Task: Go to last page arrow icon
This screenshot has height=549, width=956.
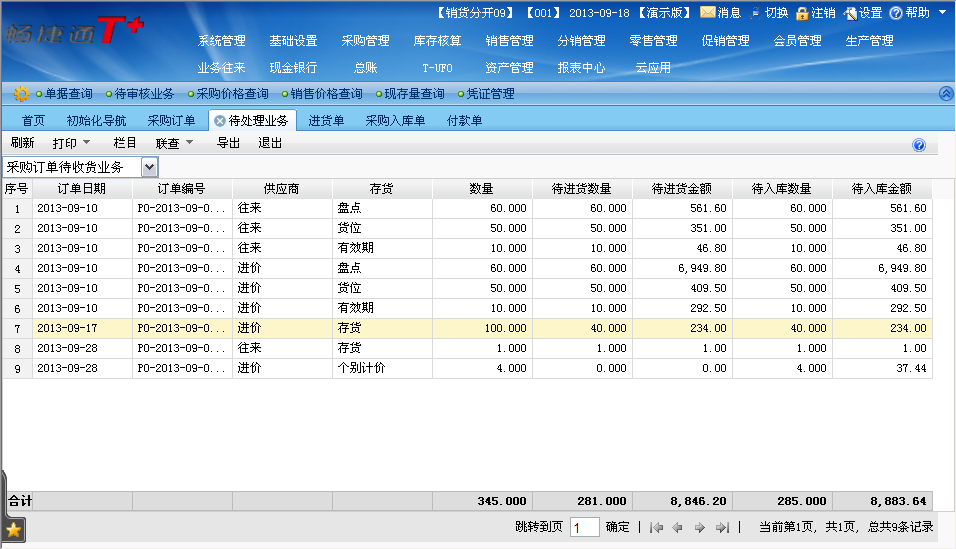Action: [x=722, y=527]
